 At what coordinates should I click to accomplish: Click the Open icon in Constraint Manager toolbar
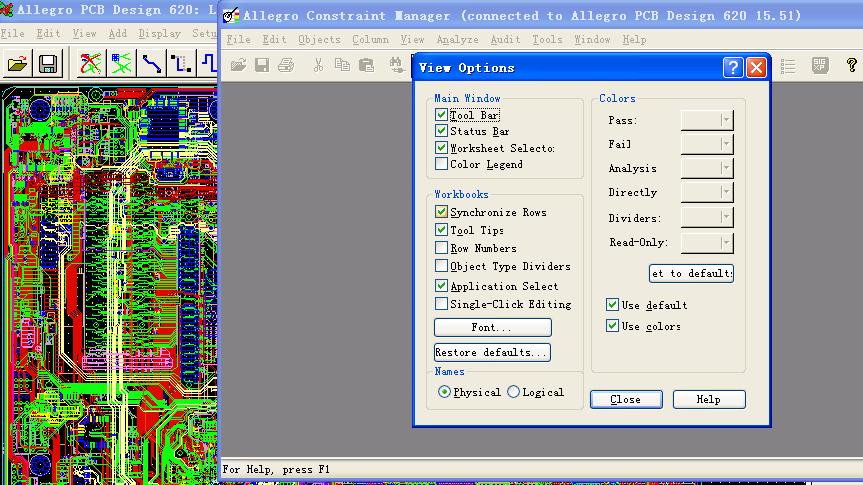pyautogui.click(x=238, y=66)
